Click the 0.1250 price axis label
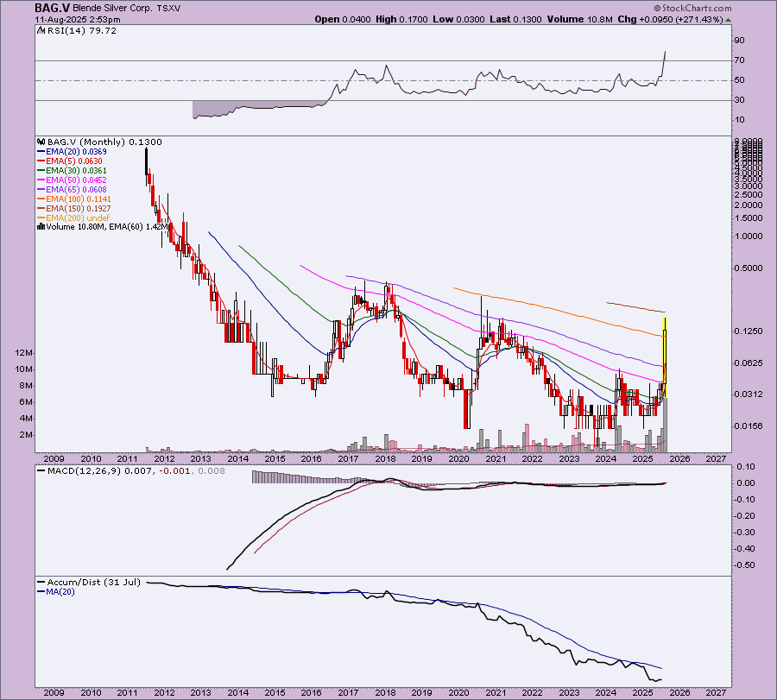 pos(749,331)
